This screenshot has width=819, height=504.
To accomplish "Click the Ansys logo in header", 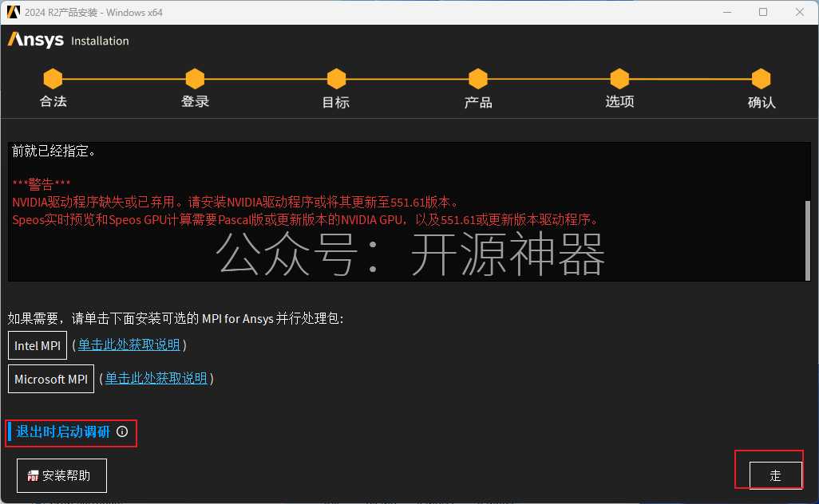I will tap(35, 40).
